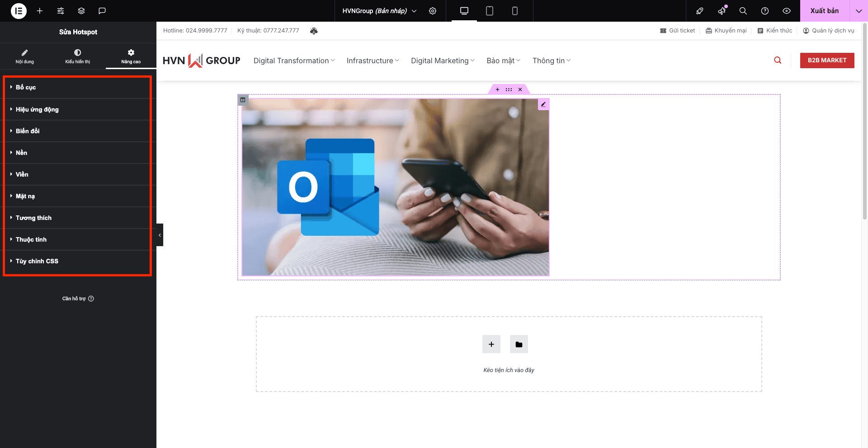Open the add element plus icon
868x448 pixels.
40,11
